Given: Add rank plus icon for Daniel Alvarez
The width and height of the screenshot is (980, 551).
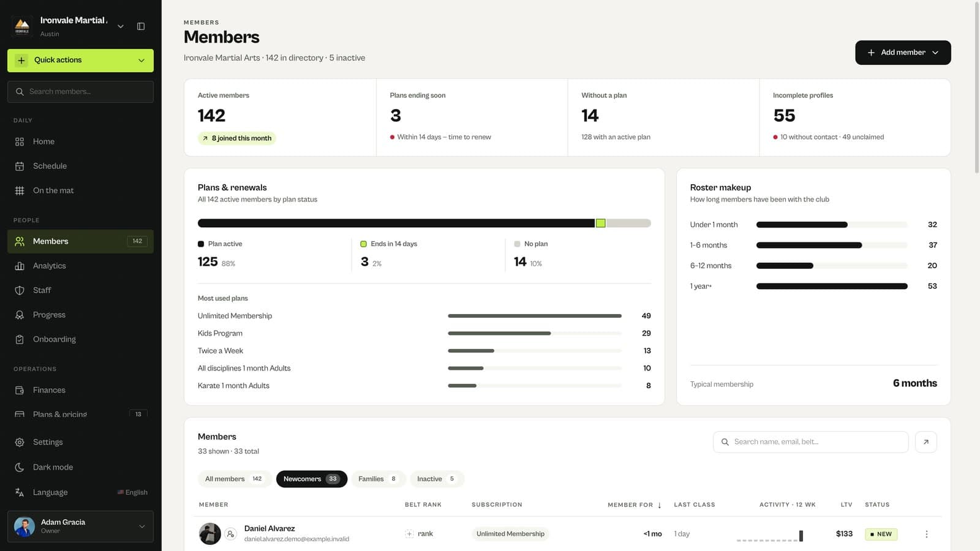Looking at the screenshot, I should tap(409, 534).
